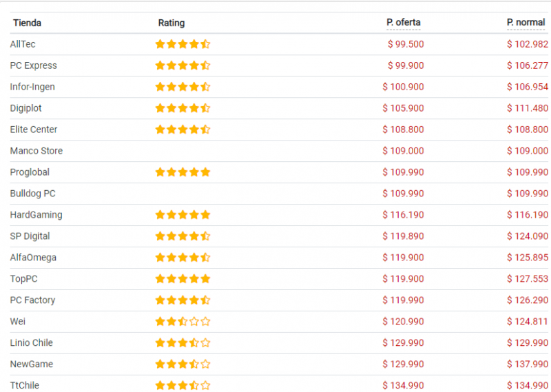Open PC Factory normal price $ 126.290
Viewport: 551px width, 392px height.
[528, 300]
